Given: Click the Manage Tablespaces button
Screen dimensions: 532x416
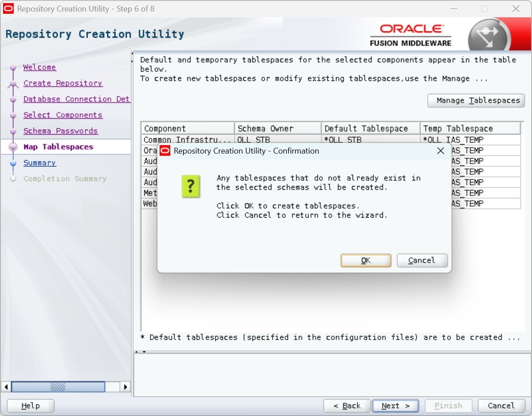Looking at the screenshot, I should point(476,100).
